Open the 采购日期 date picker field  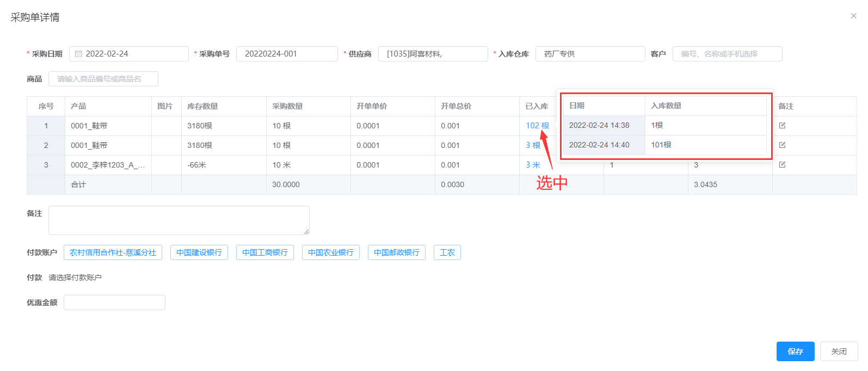click(133, 54)
